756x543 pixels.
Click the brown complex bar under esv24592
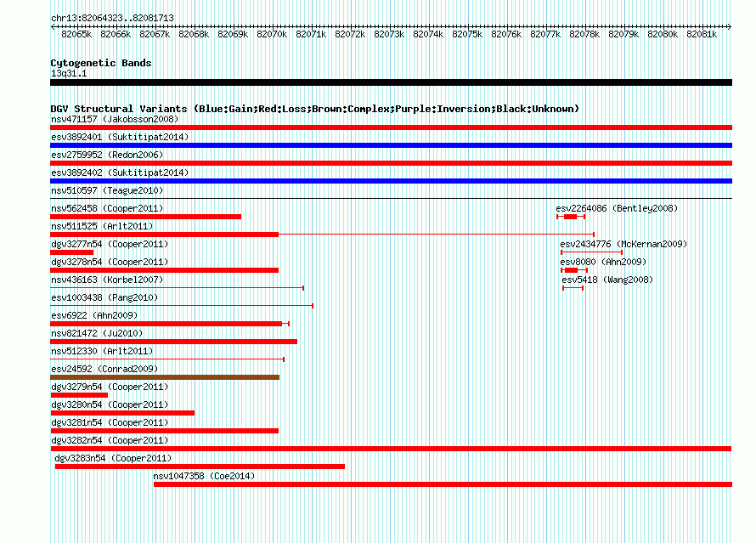pos(165,377)
